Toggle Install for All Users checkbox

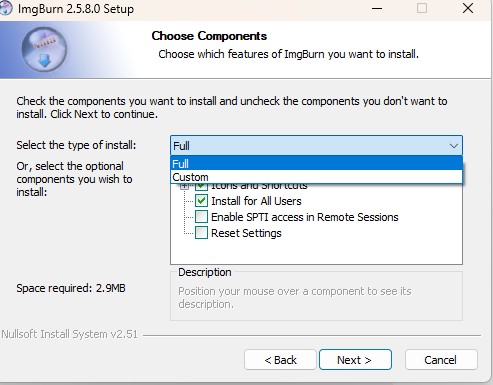[x=201, y=201]
